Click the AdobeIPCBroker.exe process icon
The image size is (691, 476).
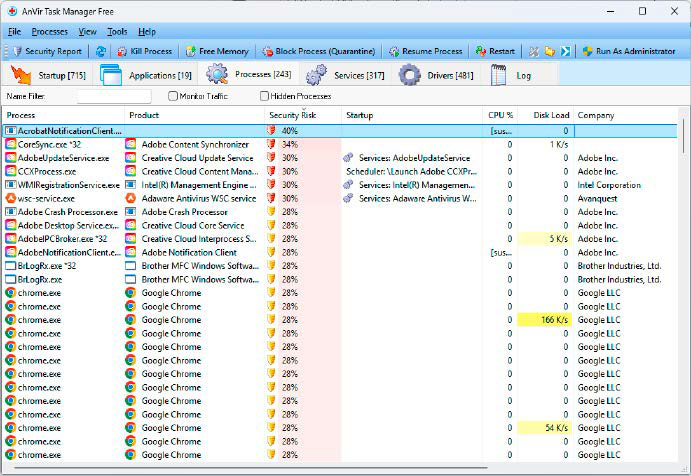tap(11, 239)
